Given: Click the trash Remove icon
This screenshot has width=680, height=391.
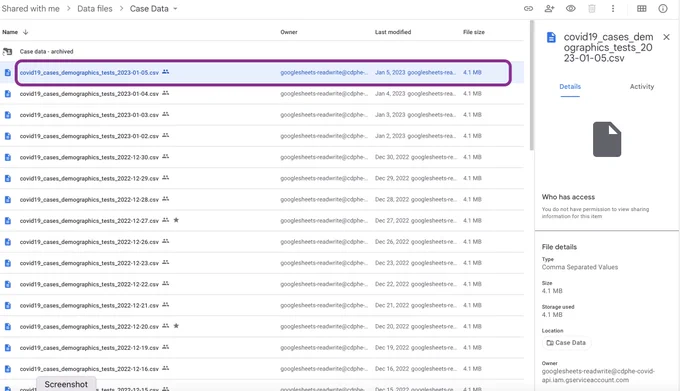Looking at the screenshot, I should (x=592, y=8).
